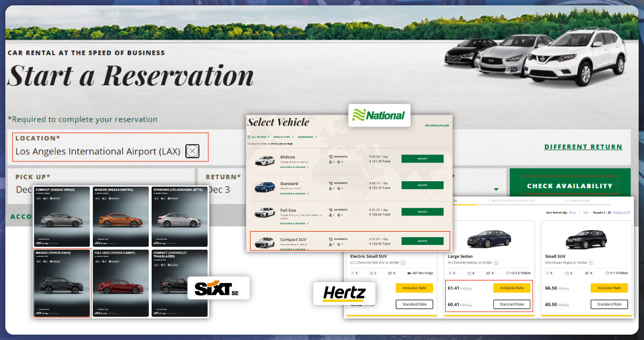Open the Compact Chevrolet Trailblazer card
Image resolution: width=644 pixels, height=340 pixels.
click(179, 283)
